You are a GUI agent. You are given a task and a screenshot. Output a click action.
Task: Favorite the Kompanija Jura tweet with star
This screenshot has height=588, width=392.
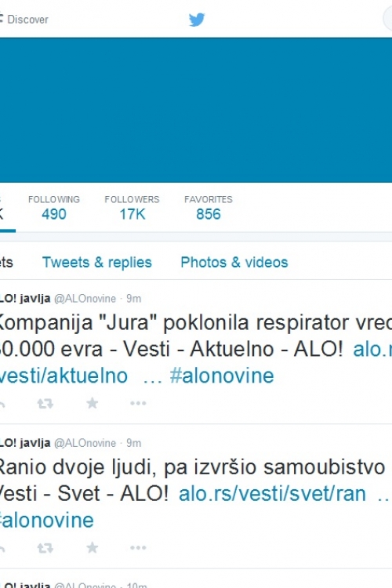(92, 403)
